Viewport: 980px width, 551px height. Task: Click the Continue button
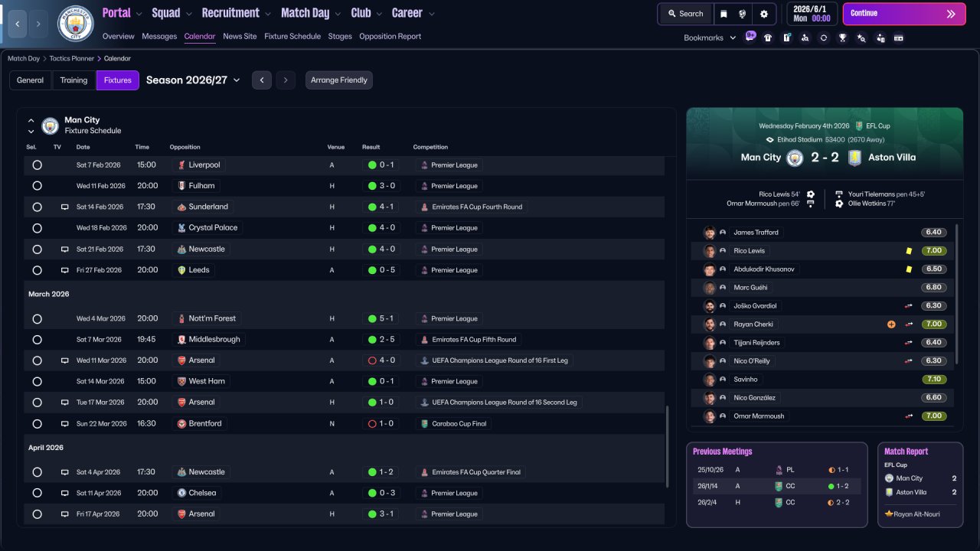[904, 14]
